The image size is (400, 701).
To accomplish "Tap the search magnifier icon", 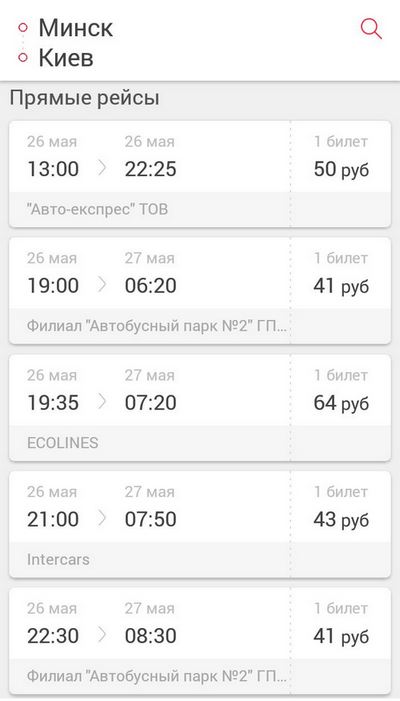I will coord(371,30).
